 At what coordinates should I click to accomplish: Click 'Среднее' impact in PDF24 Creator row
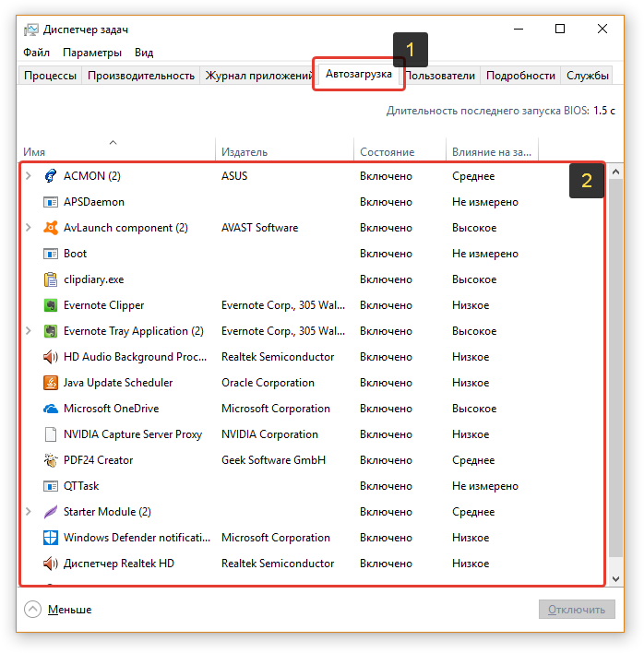point(473,460)
